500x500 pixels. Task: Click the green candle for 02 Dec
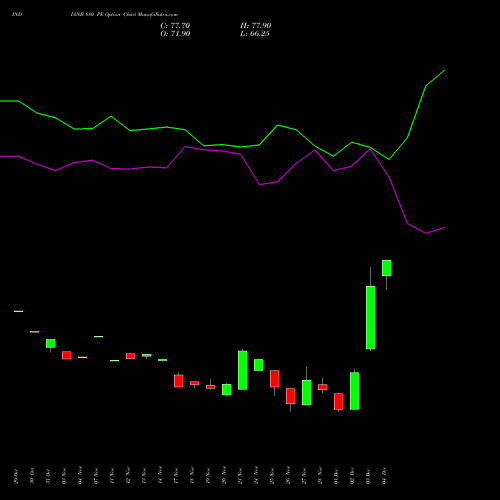pyautogui.click(x=354, y=391)
